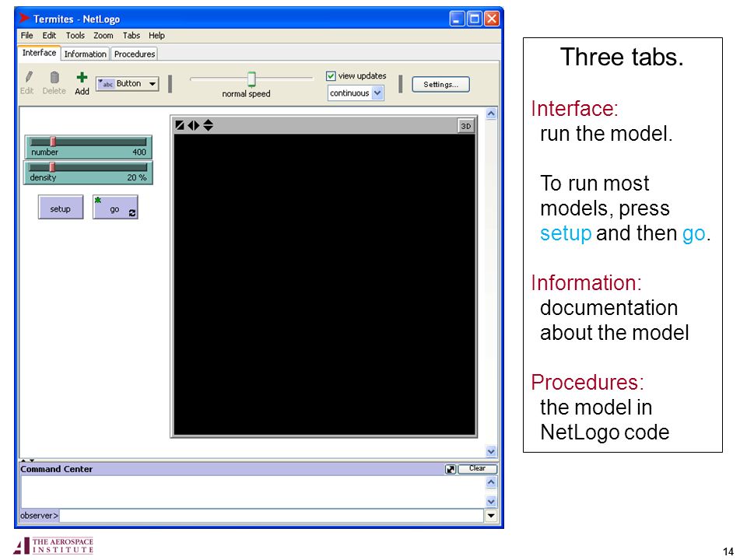
Task: Open the Tools menu
Action: pyautogui.click(x=75, y=35)
